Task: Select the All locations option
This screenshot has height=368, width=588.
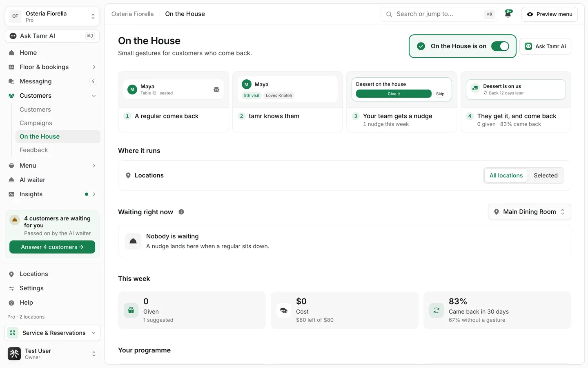Action: coord(506,175)
